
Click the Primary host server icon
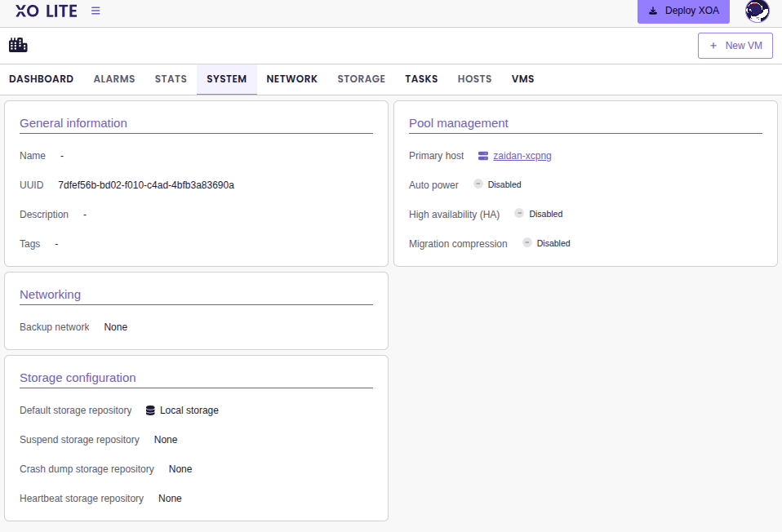click(x=482, y=156)
